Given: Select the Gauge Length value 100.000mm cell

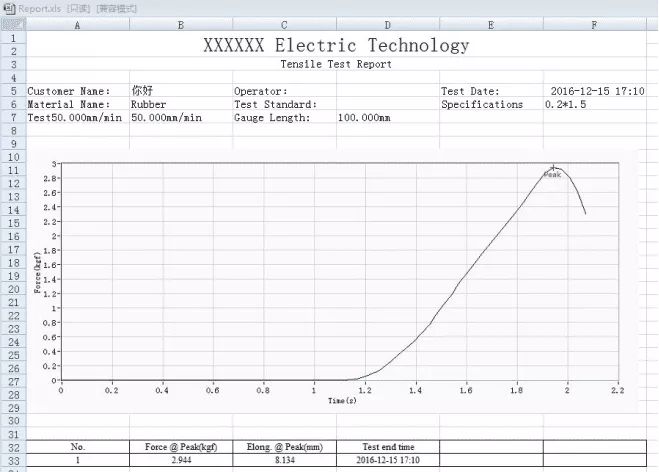Looking at the screenshot, I should [x=364, y=117].
